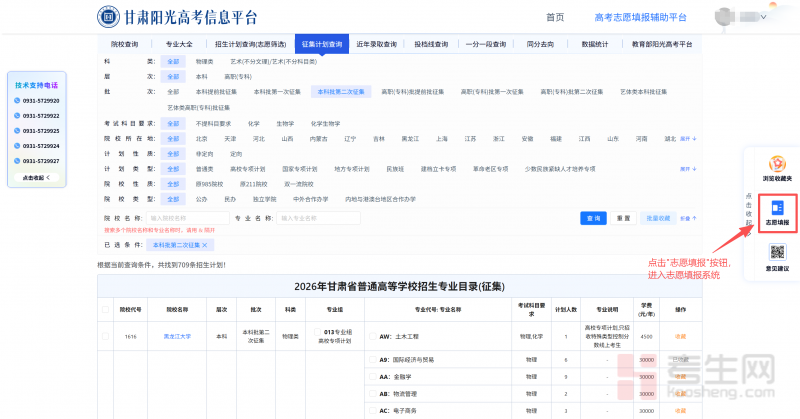Open 浏览收藏夹 from the right sidebar
This screenshot has width=800, height=419.
[777, 168]
